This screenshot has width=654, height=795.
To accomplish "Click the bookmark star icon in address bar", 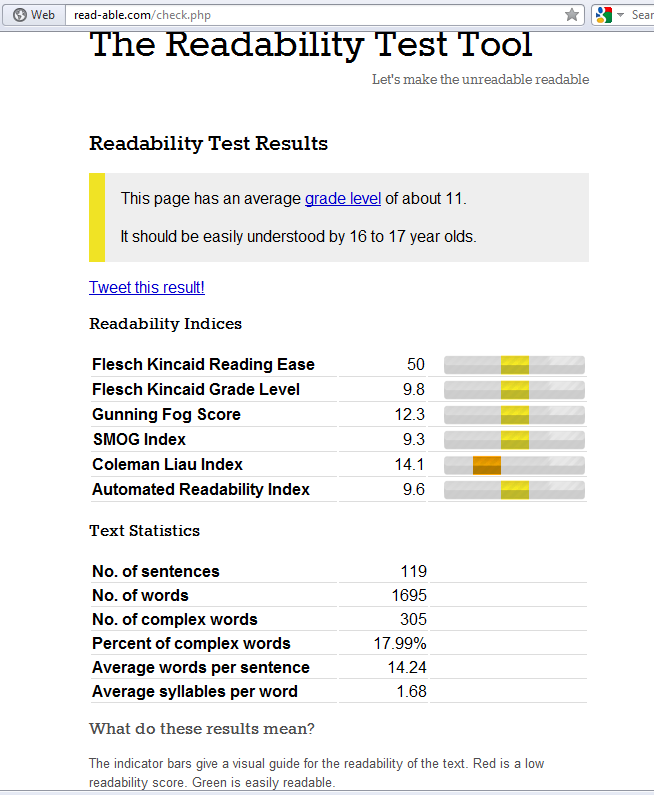I will click(x=571, y=15).
